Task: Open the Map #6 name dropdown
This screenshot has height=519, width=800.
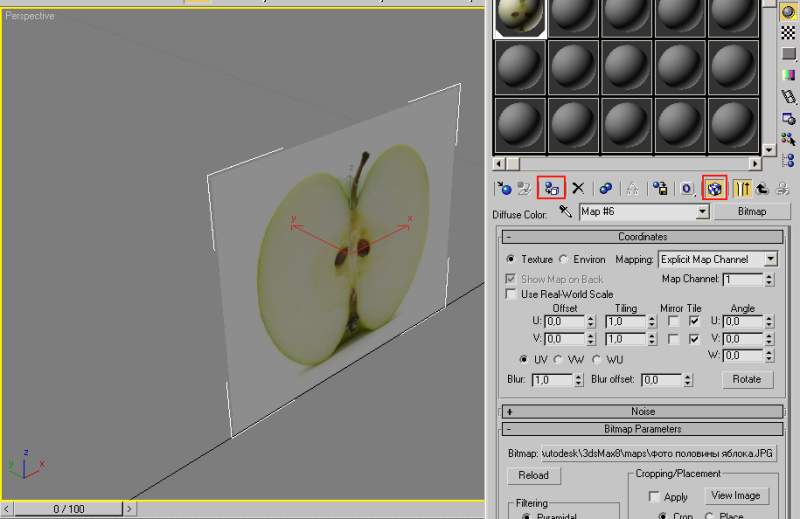Action: coord(703,211)
